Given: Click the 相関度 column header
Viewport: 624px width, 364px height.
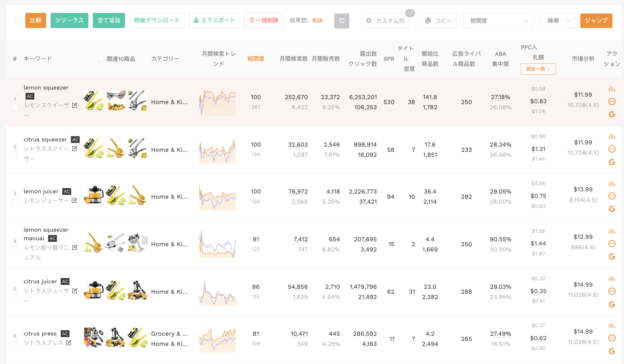Looking at the screenshot, I should point(256,59).
